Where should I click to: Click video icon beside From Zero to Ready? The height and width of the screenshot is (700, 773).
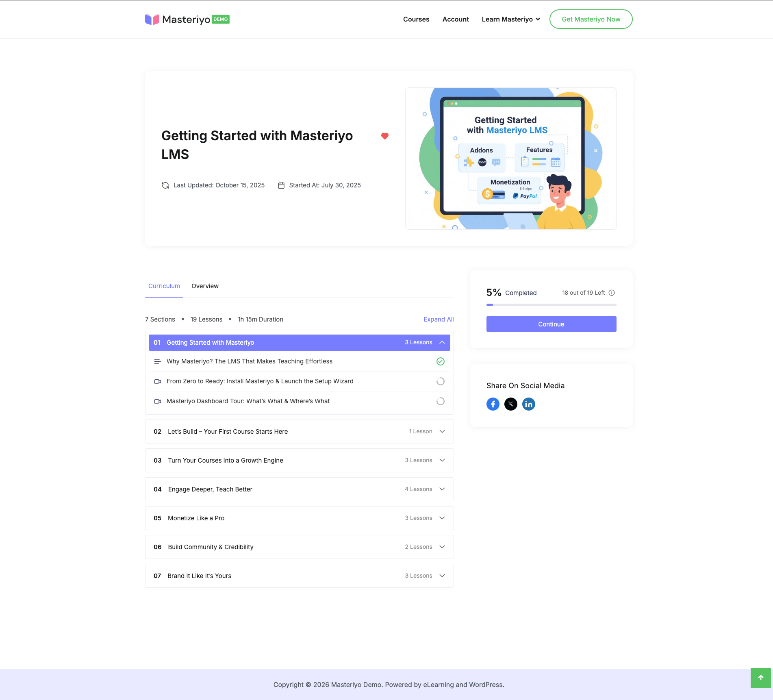(158, 381)
